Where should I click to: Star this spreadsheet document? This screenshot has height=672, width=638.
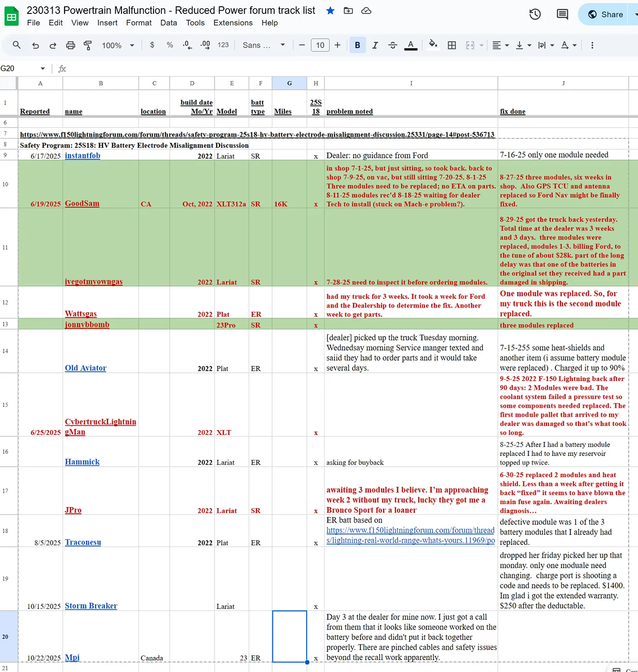[330, 11]
